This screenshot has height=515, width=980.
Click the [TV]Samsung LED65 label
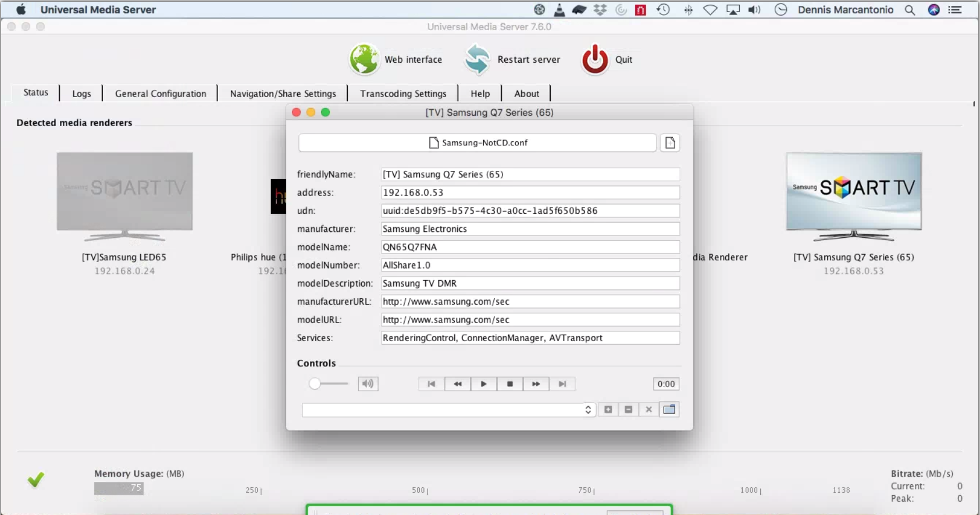[x=124, y=257]
